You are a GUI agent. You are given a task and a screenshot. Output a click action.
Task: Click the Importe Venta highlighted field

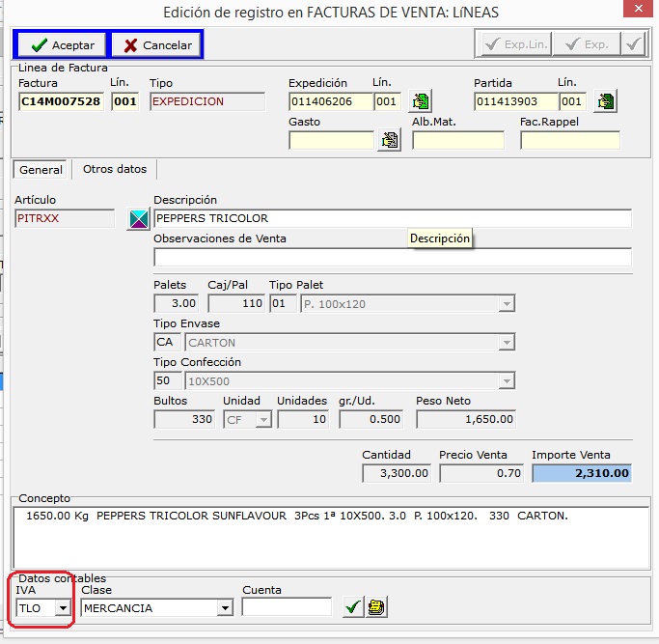click(581, 473)
